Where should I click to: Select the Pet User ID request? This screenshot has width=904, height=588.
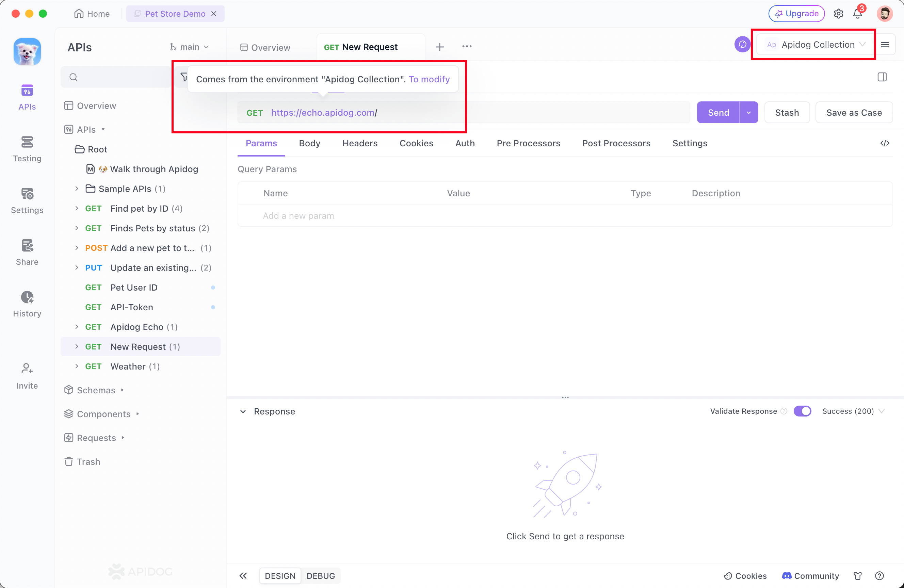tap(141, 287)
